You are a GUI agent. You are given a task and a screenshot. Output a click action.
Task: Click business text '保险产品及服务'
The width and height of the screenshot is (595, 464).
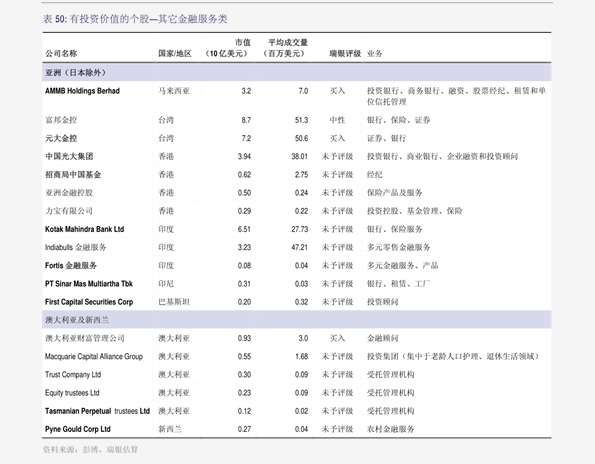(394, 193)
